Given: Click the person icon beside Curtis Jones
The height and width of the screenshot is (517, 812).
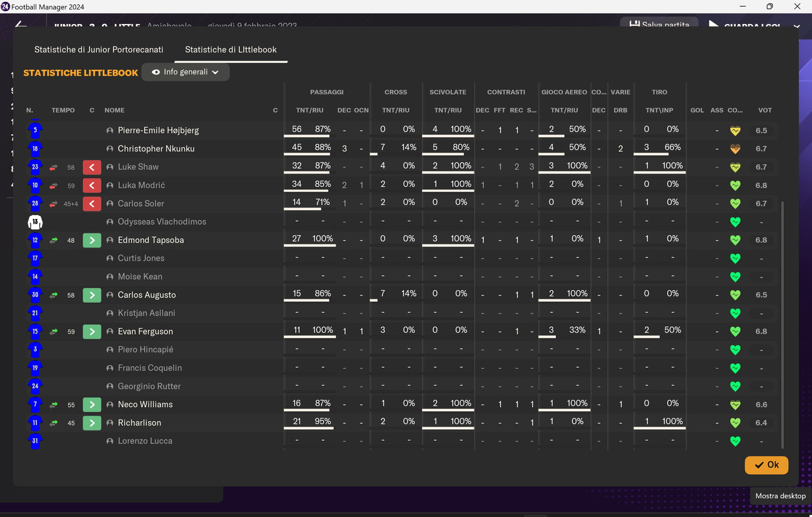Looking at the screenshot, I should tap(110, 258).
